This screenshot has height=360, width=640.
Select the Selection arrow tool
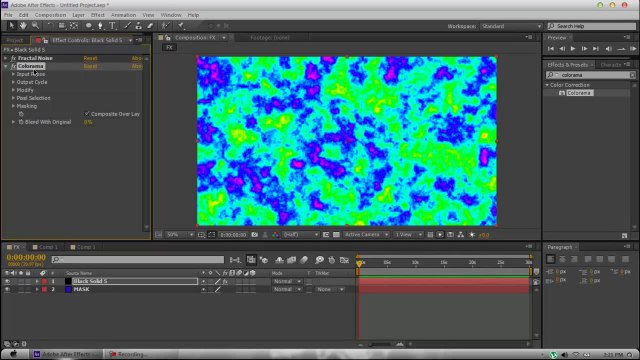coord(11,26)
